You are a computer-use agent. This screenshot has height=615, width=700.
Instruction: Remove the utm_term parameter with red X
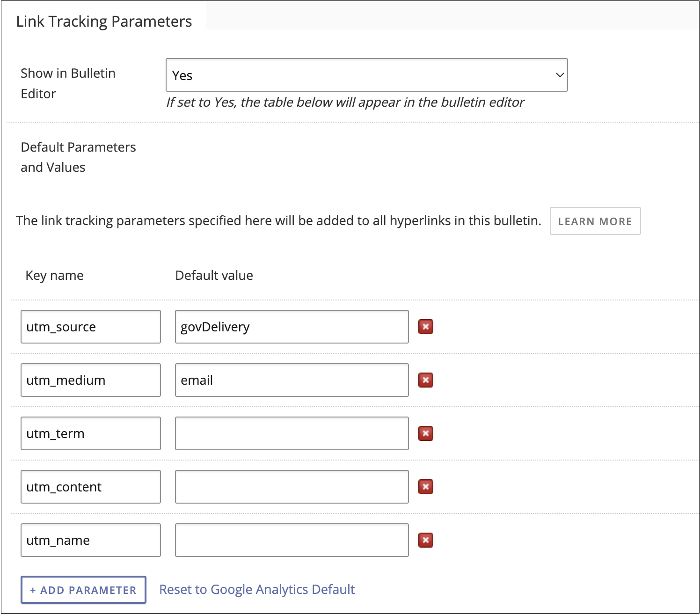coord(425,433)
